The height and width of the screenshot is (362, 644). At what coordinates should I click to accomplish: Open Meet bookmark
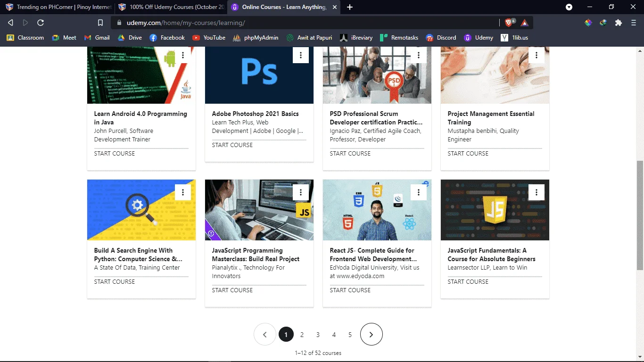(64, 38)
